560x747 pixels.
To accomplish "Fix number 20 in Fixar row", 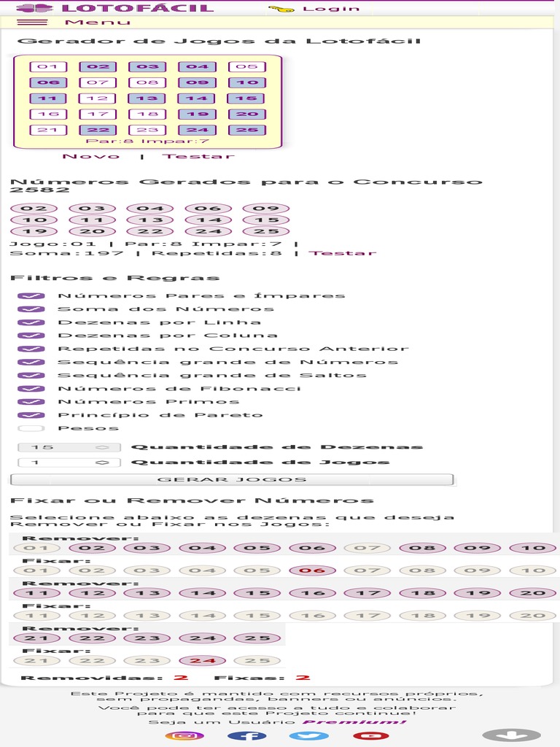I will pyautogui.click(x=532, y=616).
